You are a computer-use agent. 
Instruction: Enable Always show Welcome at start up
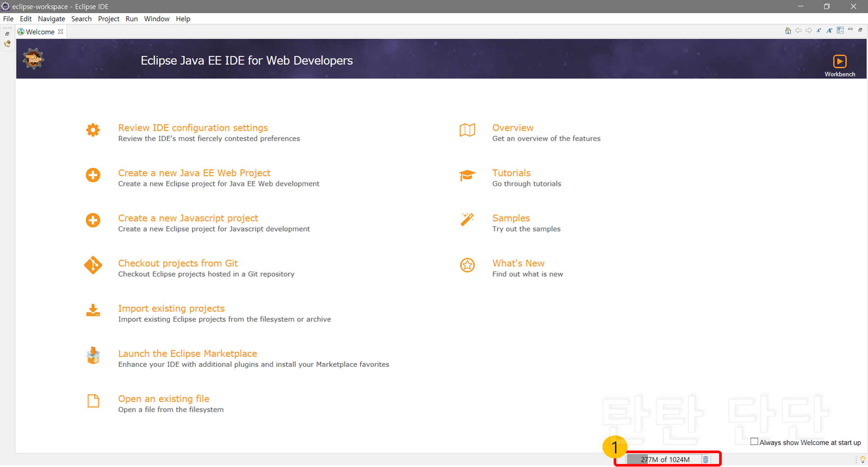[x=754, y=442]
